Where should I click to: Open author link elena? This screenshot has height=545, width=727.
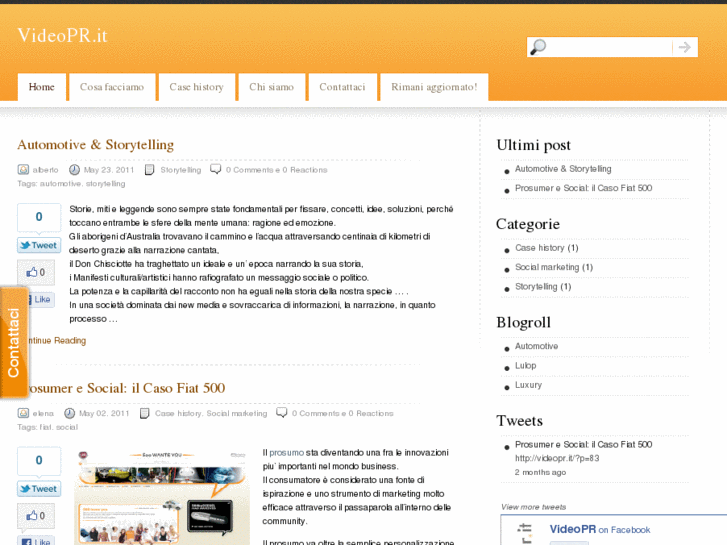[43, 414]
